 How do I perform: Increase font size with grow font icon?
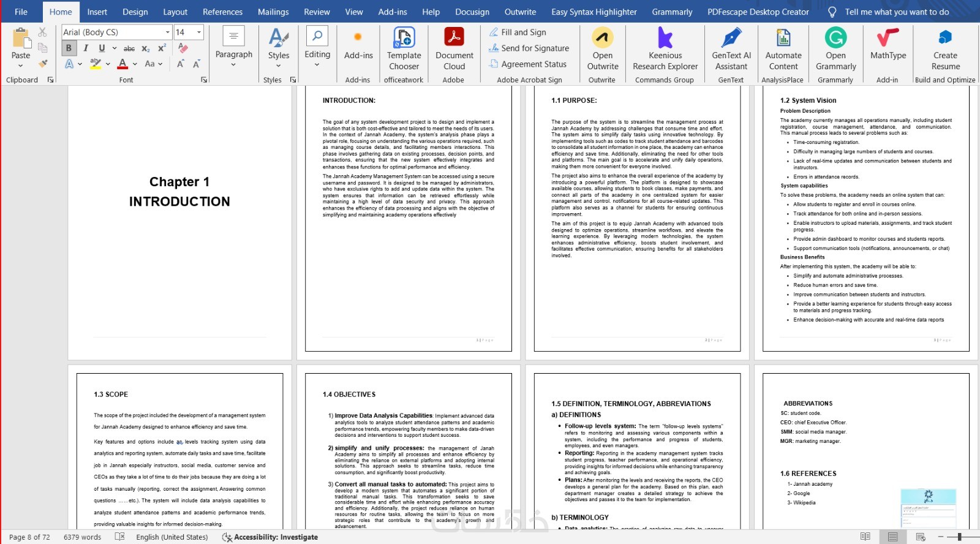point(181,64)
